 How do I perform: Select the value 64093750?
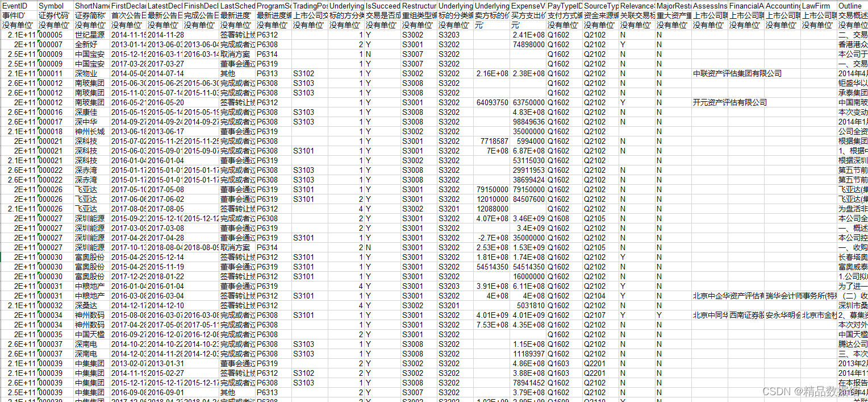point(491,102)
